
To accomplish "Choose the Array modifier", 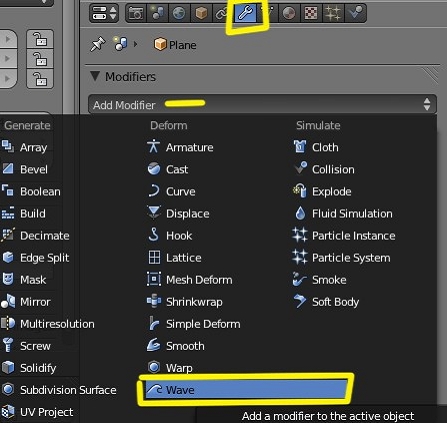I will click(25, 147).
